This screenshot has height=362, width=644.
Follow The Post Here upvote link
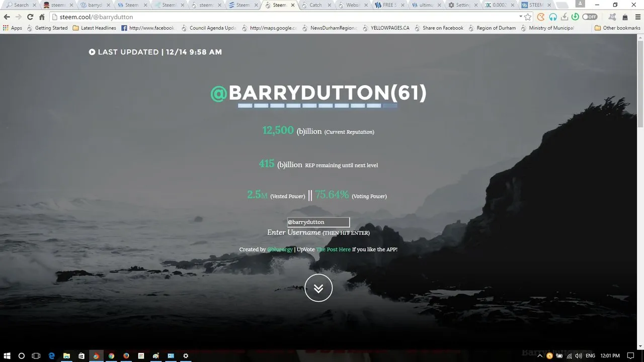click(334, 249)
